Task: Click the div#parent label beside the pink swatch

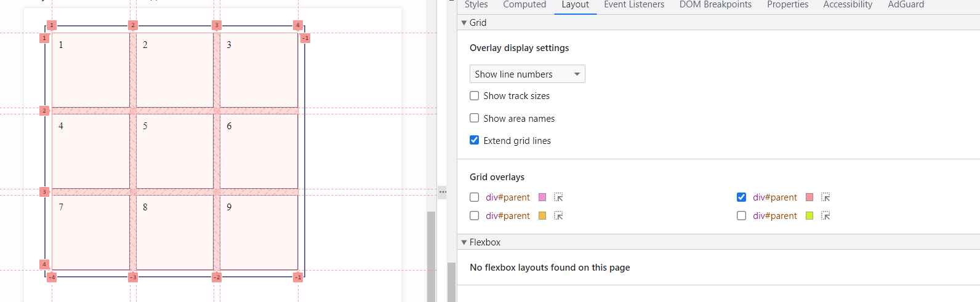Action: pos(508,197)
